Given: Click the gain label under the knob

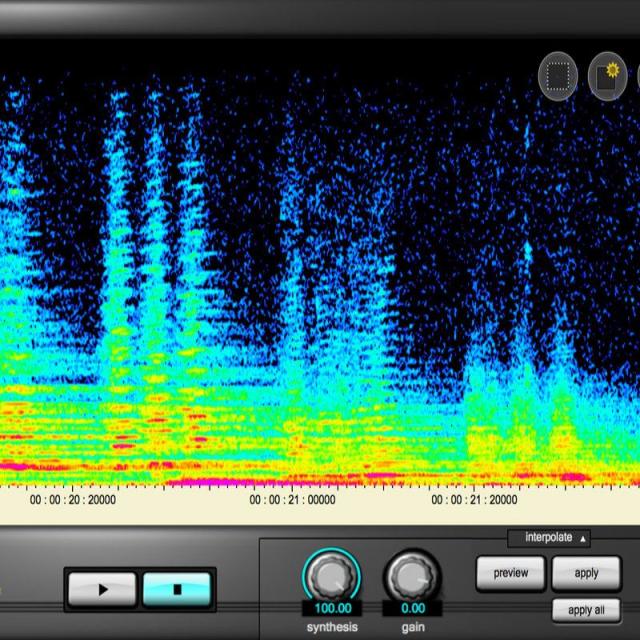Looking at the screenshot, I should [x=411, y=627].
